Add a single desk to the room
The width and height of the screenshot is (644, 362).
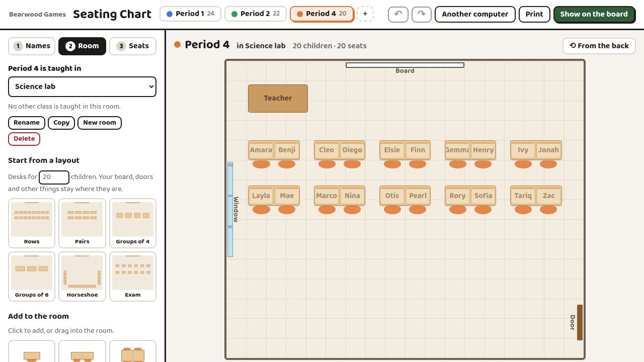[x=32, y=352]
